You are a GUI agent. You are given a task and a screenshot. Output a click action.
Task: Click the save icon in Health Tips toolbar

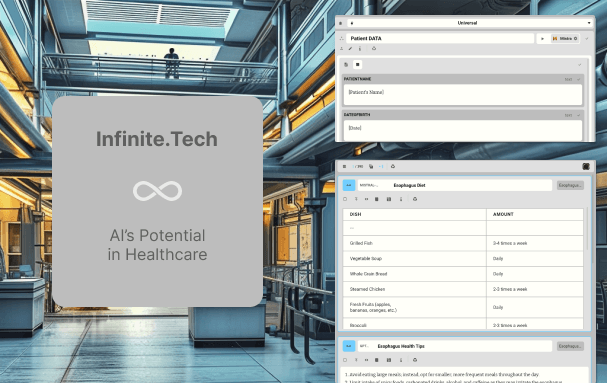click(389, 360)
